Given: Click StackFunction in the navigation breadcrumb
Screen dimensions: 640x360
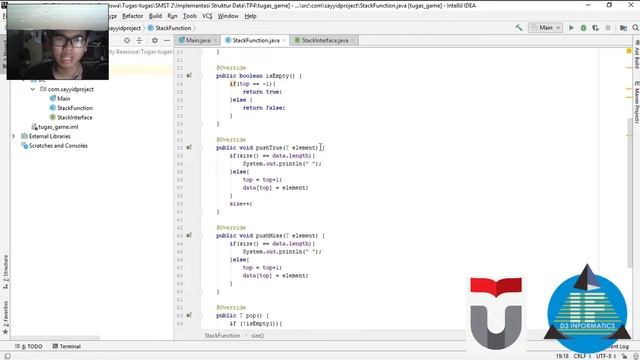Looking at the screenshot, I should pyautogui.click(x=169, y=28).
